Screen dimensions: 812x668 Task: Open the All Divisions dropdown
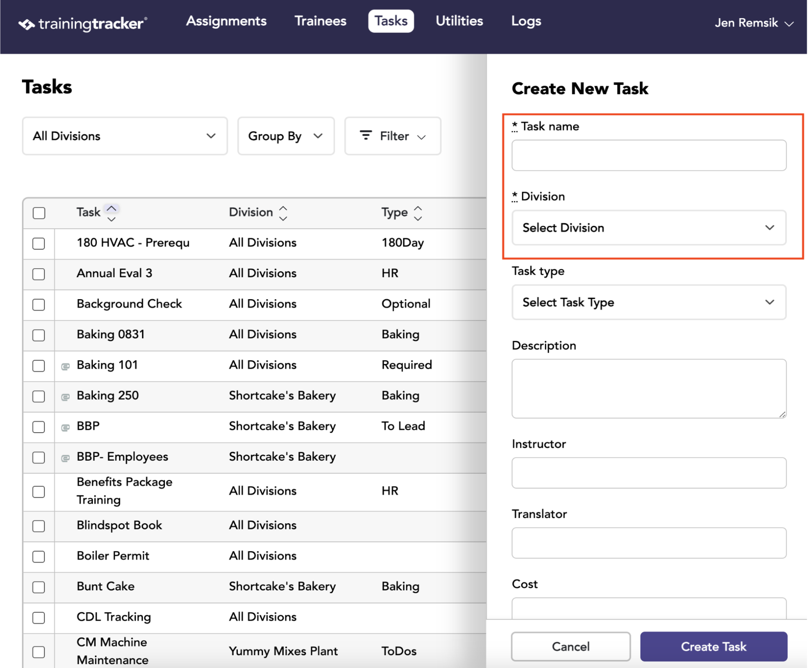pos(125,136)
